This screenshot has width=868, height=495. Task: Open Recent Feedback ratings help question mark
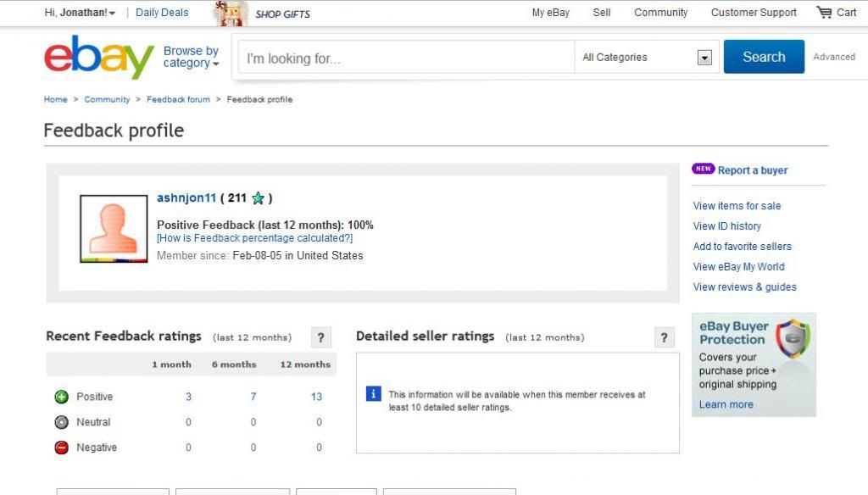pos(321,337)
